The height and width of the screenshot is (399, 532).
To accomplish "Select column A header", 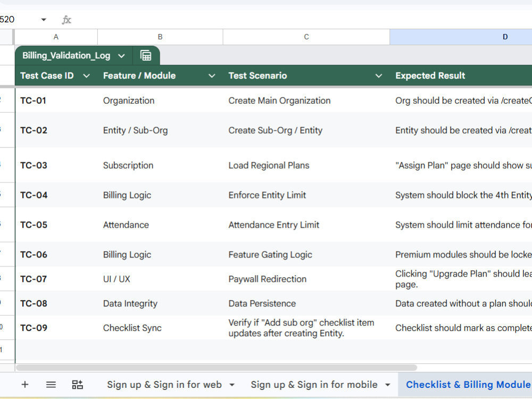I will 56,37.
